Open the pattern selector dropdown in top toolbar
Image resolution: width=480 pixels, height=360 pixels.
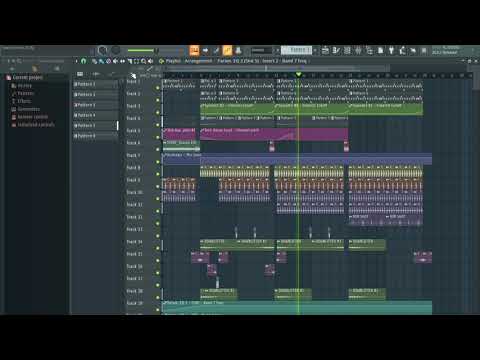[x=296, y=50]
